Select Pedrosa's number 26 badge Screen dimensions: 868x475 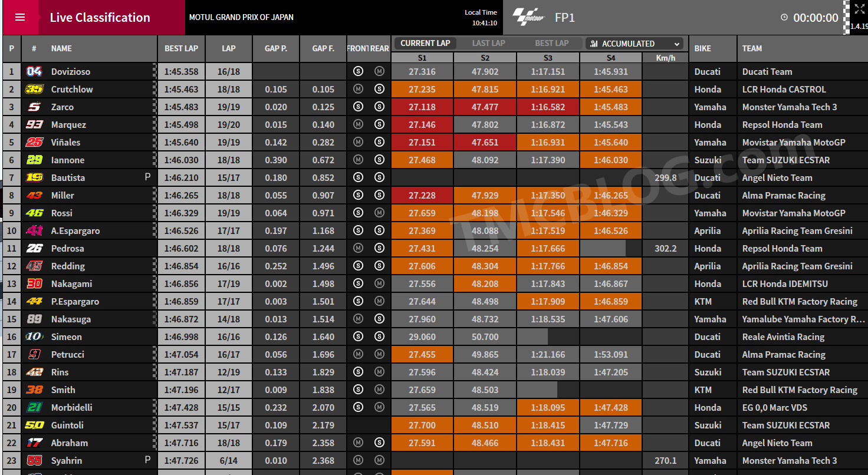34,248
